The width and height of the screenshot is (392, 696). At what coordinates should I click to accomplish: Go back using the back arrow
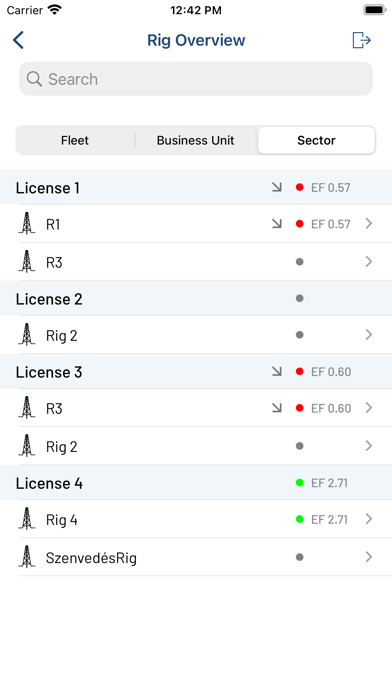[18, 40]
